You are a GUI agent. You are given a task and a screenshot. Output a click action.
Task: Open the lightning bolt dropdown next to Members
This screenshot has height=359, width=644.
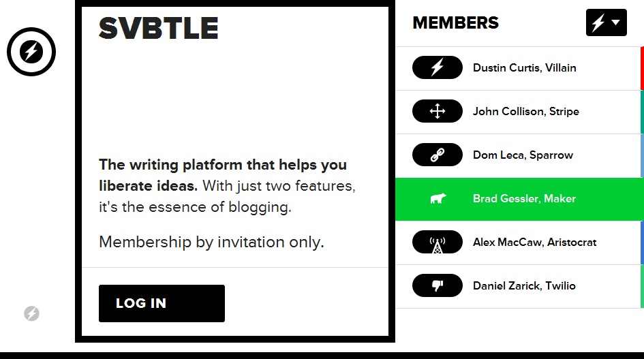[x=607, y=22]
